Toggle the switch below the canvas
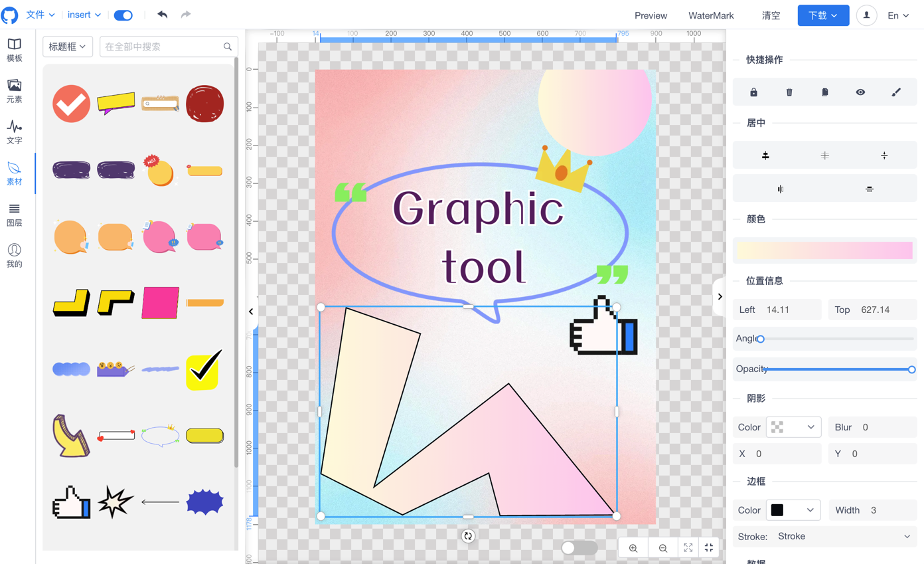The image size is (924, 564). (579, 547)
